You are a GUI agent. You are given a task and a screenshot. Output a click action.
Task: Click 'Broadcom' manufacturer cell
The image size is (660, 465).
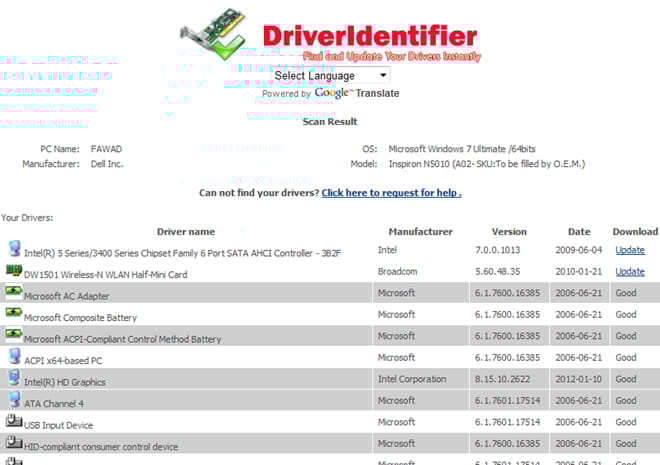pos(397,271)
